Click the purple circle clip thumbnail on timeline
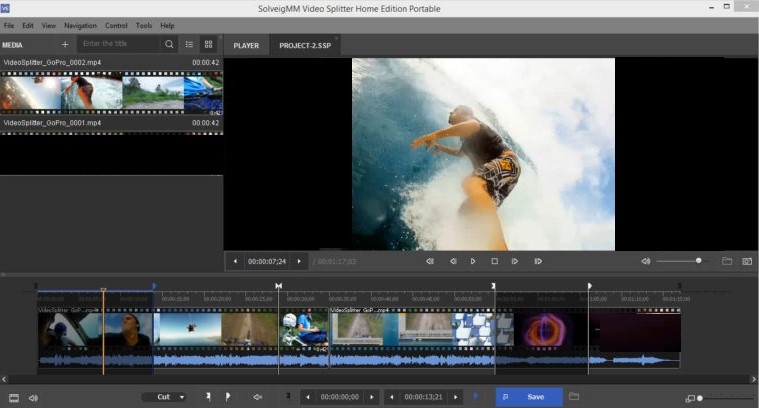This screenshot has height=408, width=759. [545, 330]
